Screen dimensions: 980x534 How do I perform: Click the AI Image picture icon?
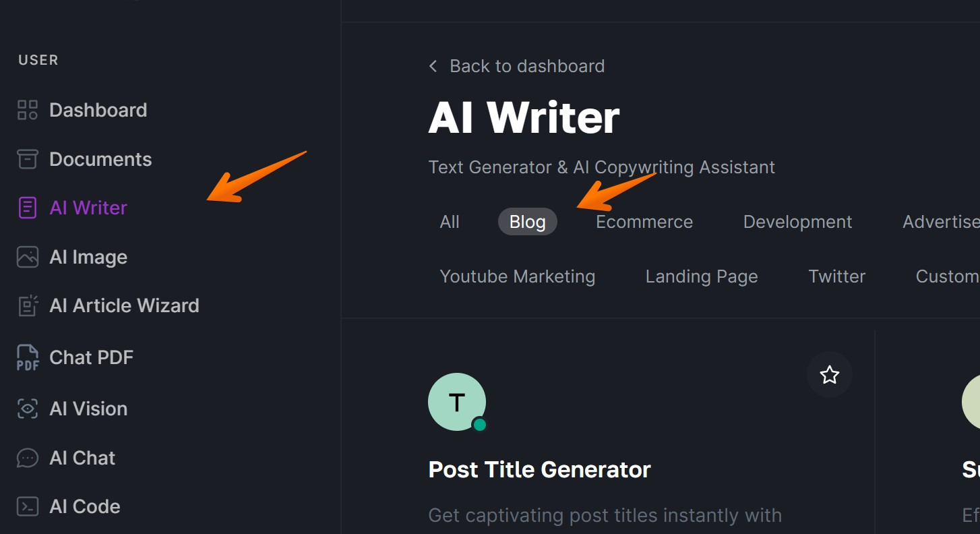pos(28,257)
